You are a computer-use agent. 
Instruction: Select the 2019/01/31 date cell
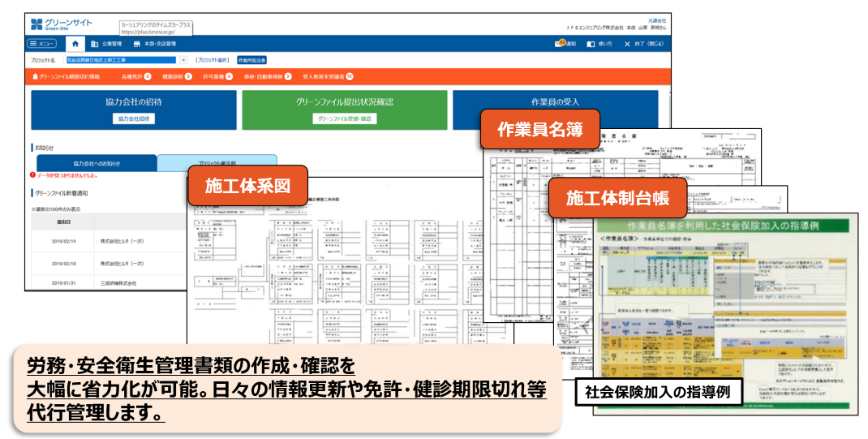click(x=63, y=283)
